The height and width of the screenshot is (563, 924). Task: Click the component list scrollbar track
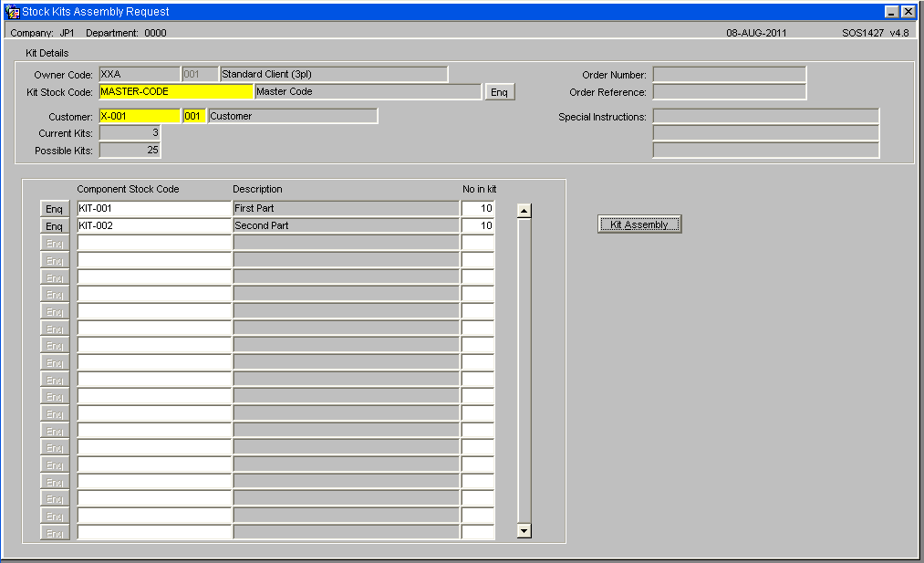tap(524, 370)
